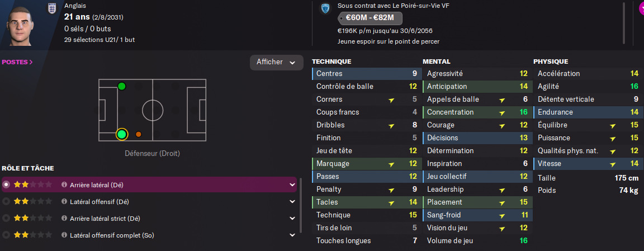Select the Latéral offensif (Dé) role radio
The height and width of the screenshot is (251, 644).
tap(6, 201)
